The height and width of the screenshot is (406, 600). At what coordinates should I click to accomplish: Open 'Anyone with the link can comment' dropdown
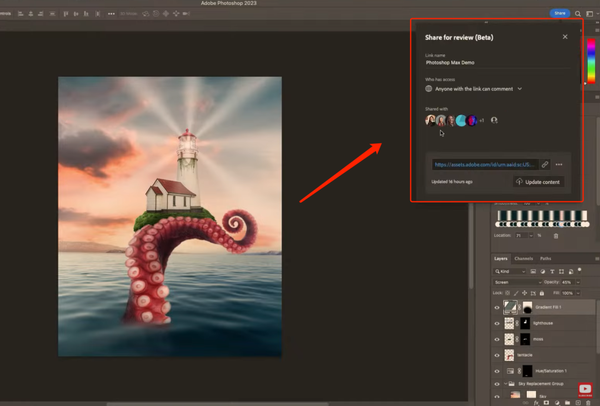(474, 89)
